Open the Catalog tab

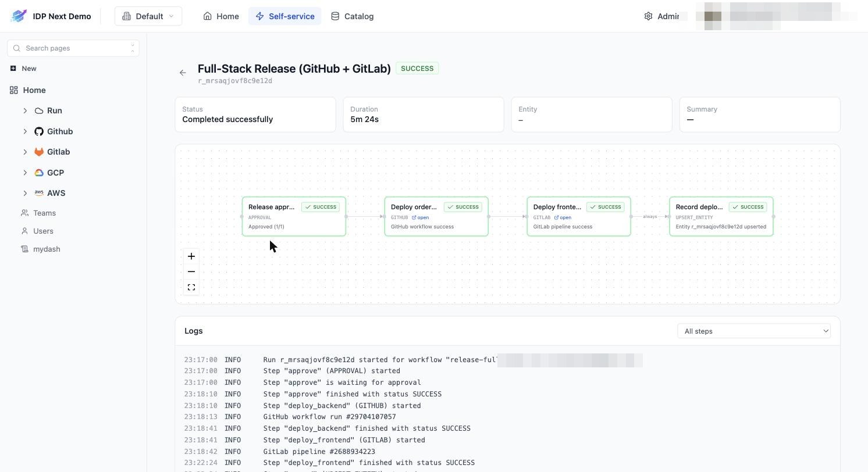tap(352, 16)
